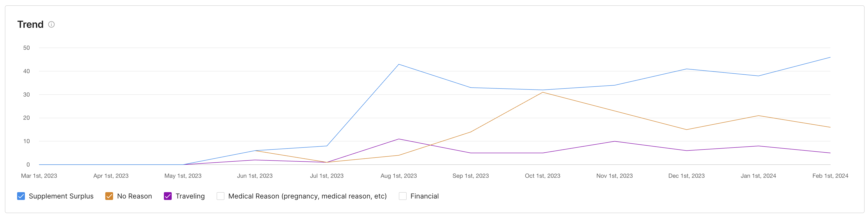Check the Financial checkbox

point(402,196)
